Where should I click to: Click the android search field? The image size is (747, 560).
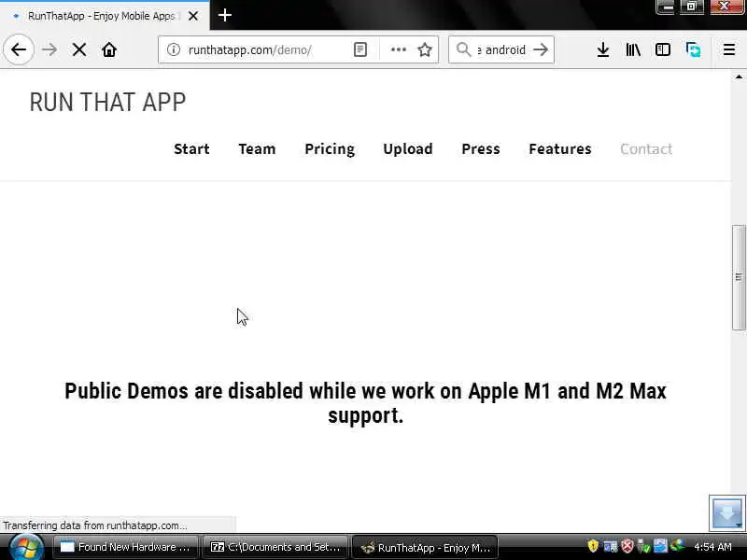pos(502,50)
